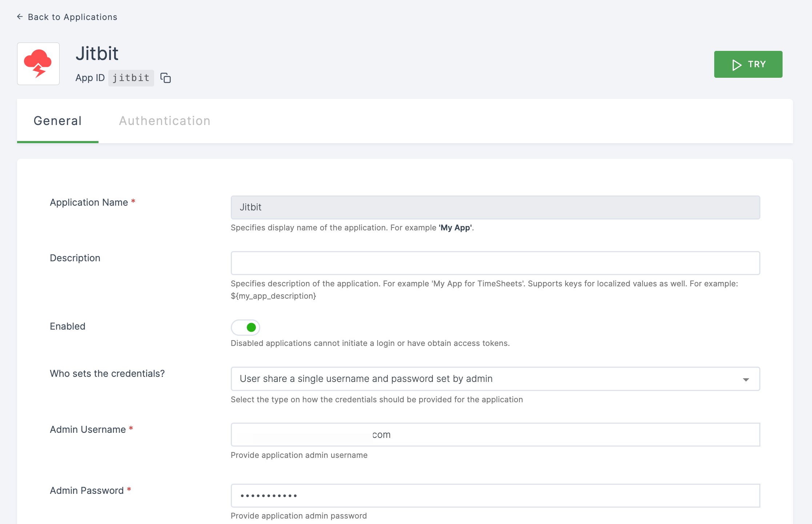Copy the App ID to clipboard

click(x=166, y=78)
